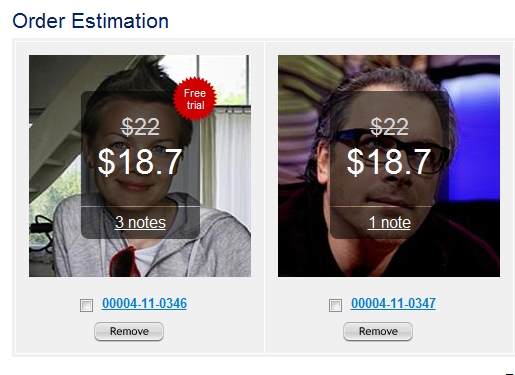
Task: Click the crossed-out $22 on the second photo
Action: coord(389,127)
